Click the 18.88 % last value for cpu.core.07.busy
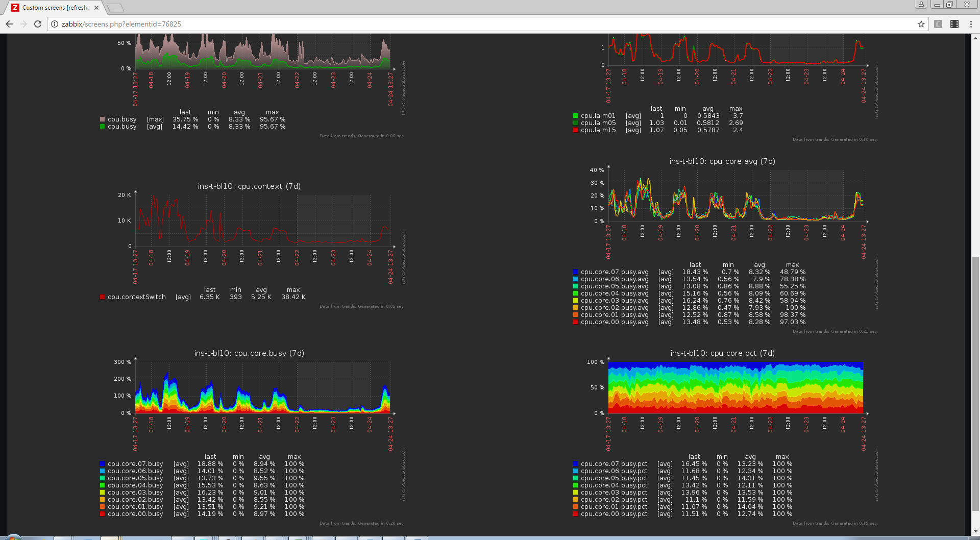This screenshot has height=540, width=980. pos(210,464)
